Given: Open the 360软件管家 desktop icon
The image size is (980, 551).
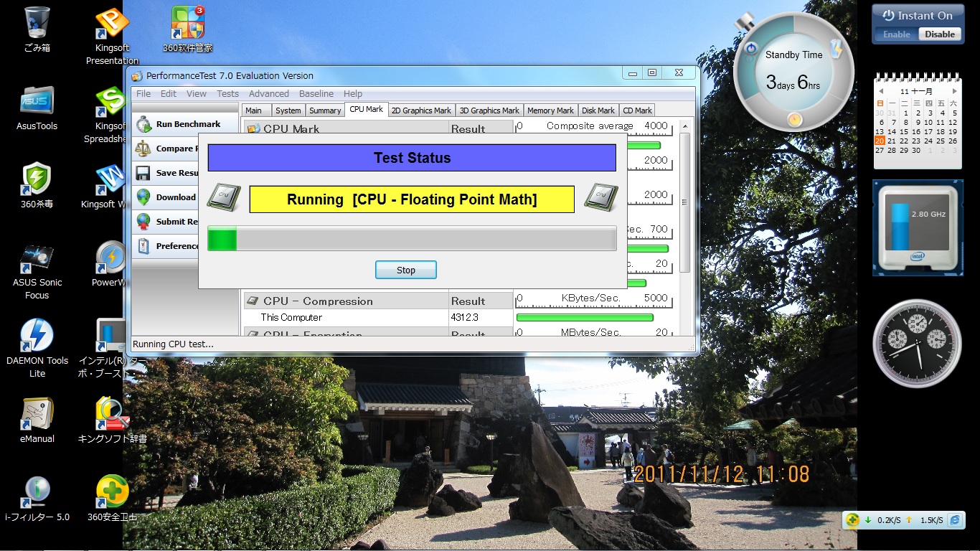Looking at the screenshot, I should (188, 29).
